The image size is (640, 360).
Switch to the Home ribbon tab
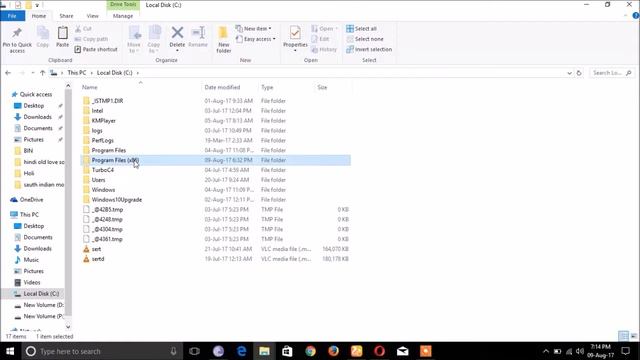[39, 16]
